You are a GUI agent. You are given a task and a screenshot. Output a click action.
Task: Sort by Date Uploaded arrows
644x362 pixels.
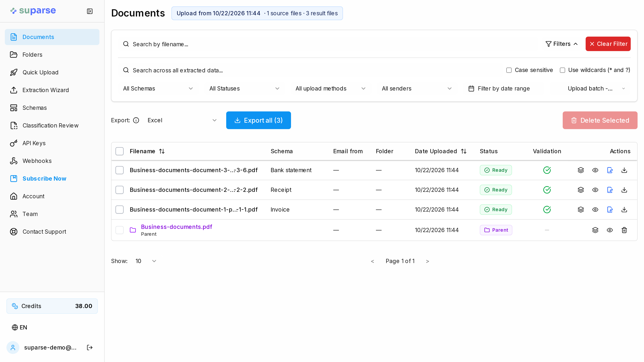464,151
